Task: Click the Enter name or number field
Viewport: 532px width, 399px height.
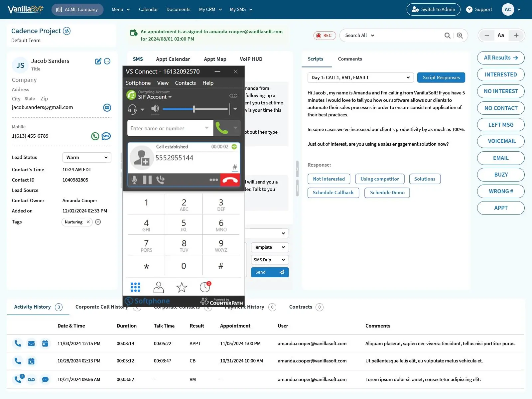Action: 170,128
